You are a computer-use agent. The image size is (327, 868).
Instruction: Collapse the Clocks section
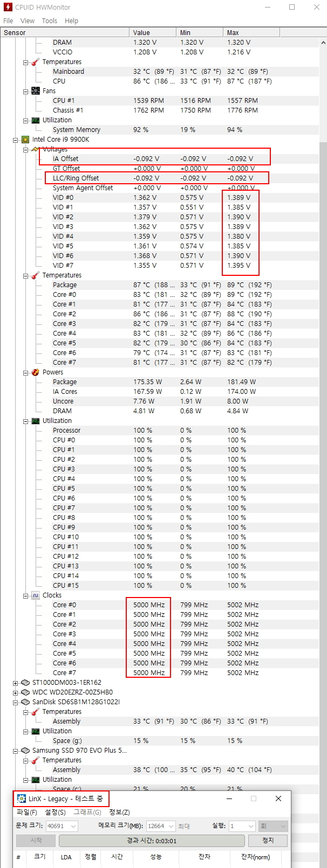[25, 596]
